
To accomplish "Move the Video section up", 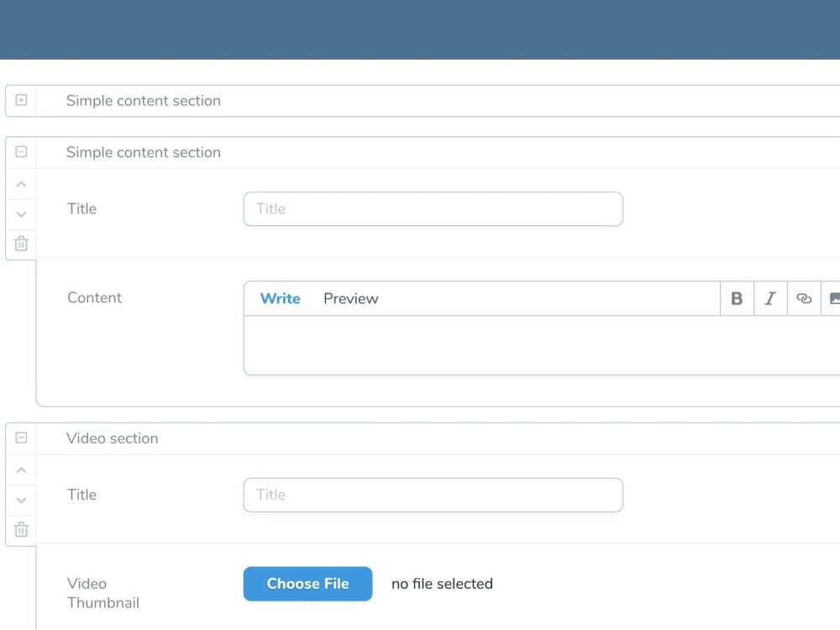I will pos(20,470).
